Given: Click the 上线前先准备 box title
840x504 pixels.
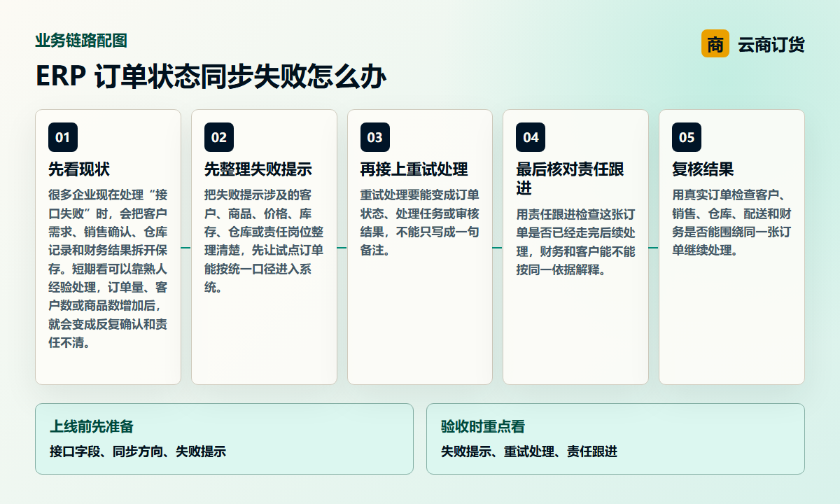Looking at the screenshot, I should click(92, 426).
